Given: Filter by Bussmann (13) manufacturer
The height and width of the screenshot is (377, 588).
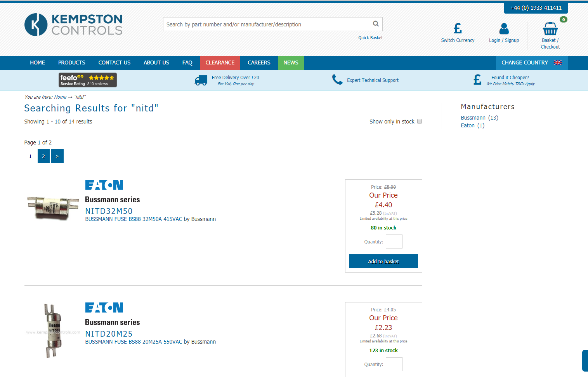Looking at the screenshot, I should 479,118.
